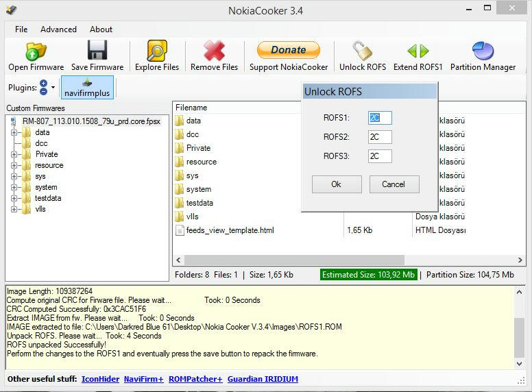Click the Open Firmware folder icon
Image resolution: width=532 pixels, height=392 pixels.
pyautogui.click(x=36, y=51)
